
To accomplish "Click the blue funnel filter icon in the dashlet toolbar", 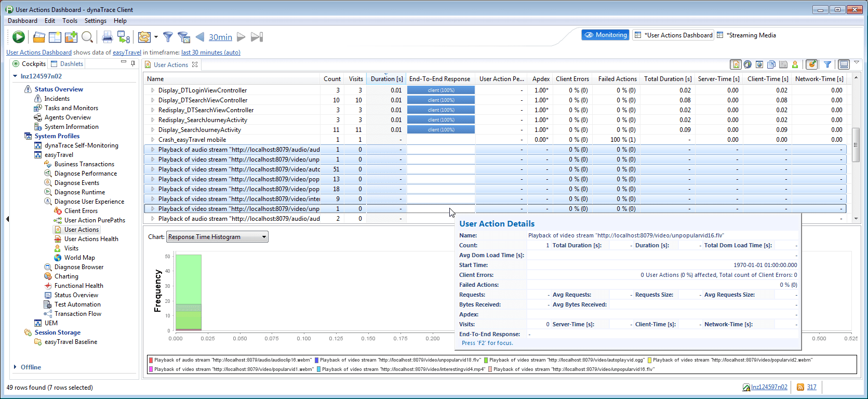I will coord(827,64).
